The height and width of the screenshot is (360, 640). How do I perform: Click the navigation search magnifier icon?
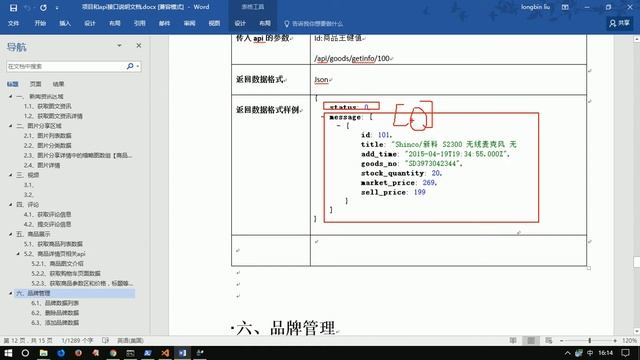pyautogui.click(x=130, y=66)
